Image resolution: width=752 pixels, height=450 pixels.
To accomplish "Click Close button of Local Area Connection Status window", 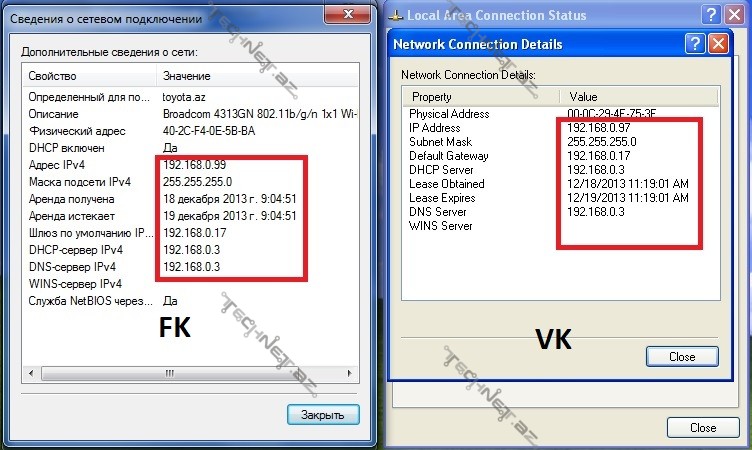I will click(703, 427).
